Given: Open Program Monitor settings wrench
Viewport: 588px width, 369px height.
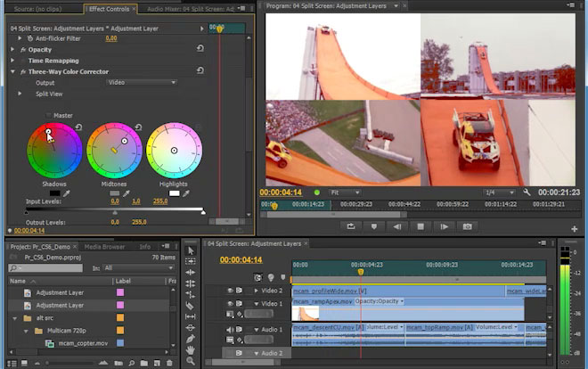Looking at the screenshot, I should [527, 192].
